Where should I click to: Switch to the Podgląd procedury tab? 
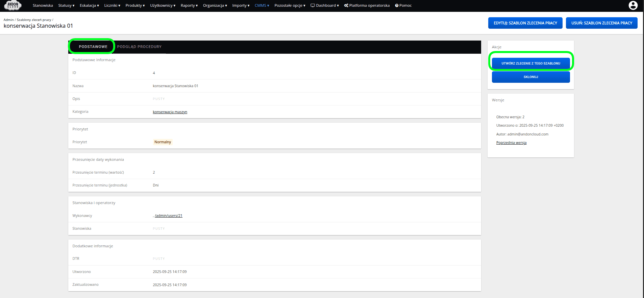(x=139, y=47)
